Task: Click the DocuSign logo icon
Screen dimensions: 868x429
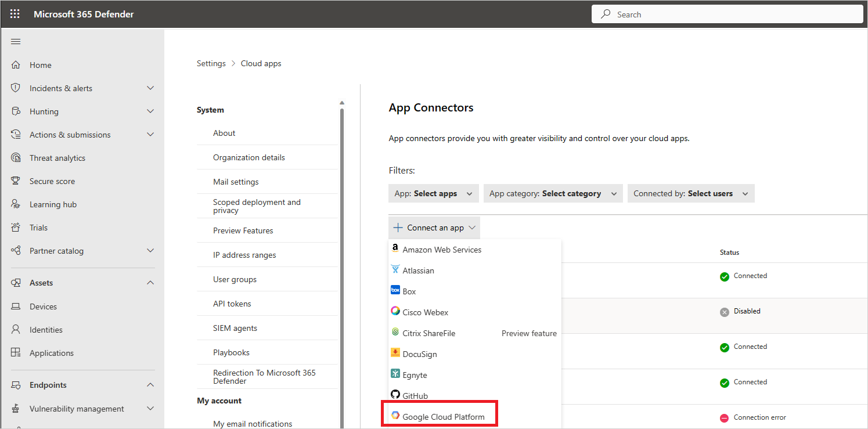Action: click(x=395, y=353)
